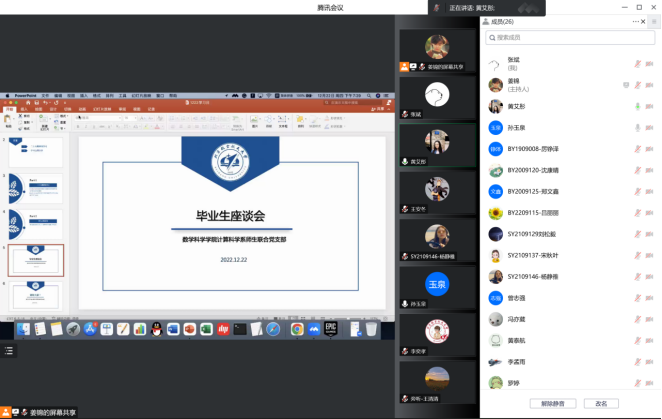This screenshot has height=419, width=662.
Task: Select the highlighted 毕业生座谈会 slide thumbnail
Action: click(36, 259)
